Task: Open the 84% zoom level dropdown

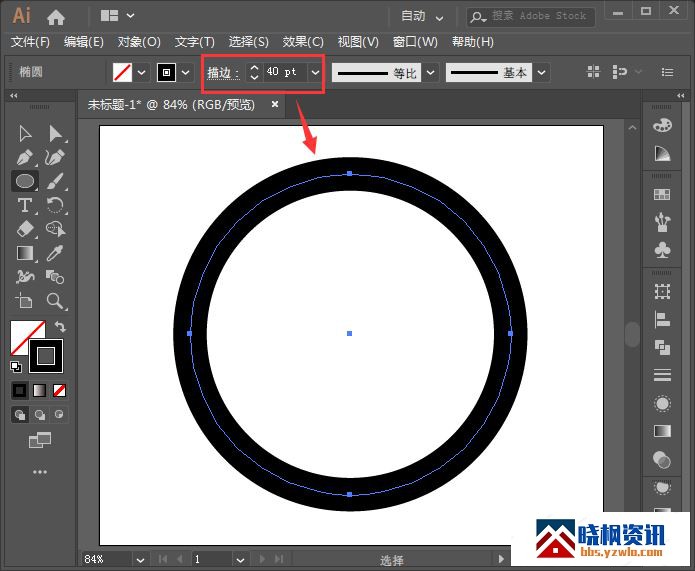Action: (x=140, y=559)
